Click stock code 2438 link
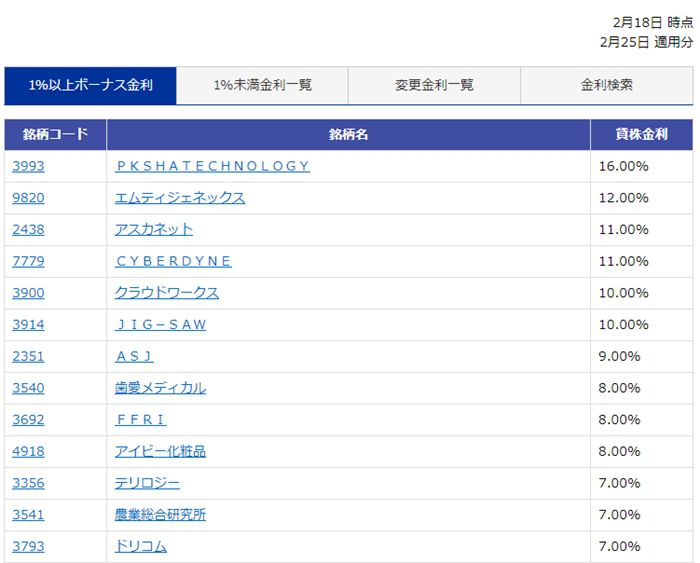 pyautogui.click(x=28, y=230)
